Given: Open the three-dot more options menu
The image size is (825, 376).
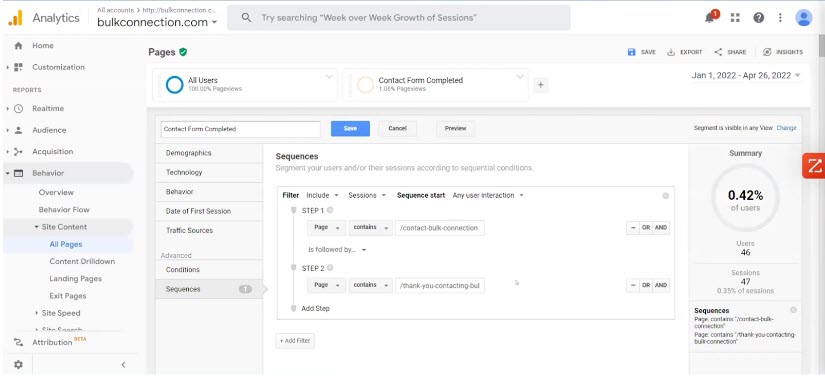Looking at the screenshot, I should pyautogui.click(x=780, y=18).
